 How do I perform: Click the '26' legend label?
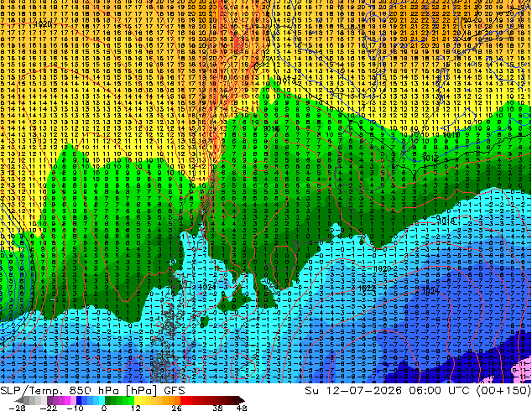[176, 408]
